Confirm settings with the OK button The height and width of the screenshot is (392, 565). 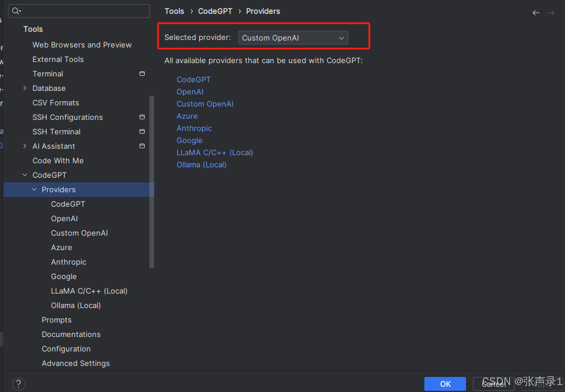click(x=445, y=384)
